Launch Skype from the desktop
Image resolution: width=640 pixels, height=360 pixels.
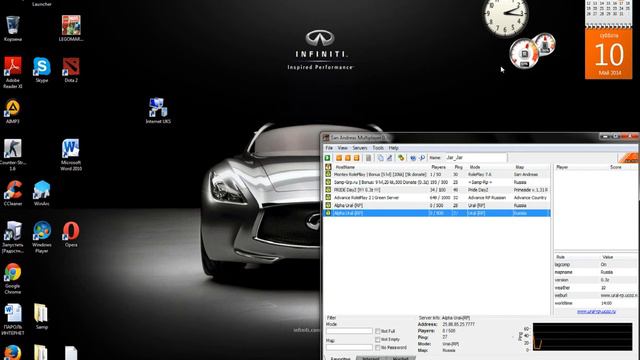pyautogui.click(x=42, y=70)
